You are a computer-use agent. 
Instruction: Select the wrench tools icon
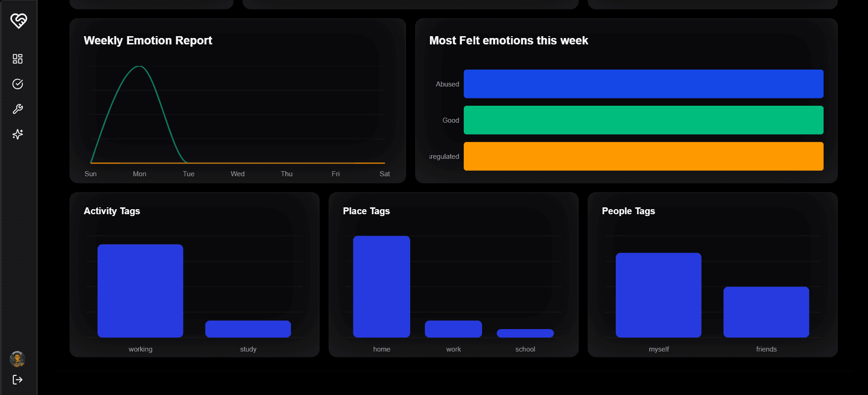[x=17, y=109]
